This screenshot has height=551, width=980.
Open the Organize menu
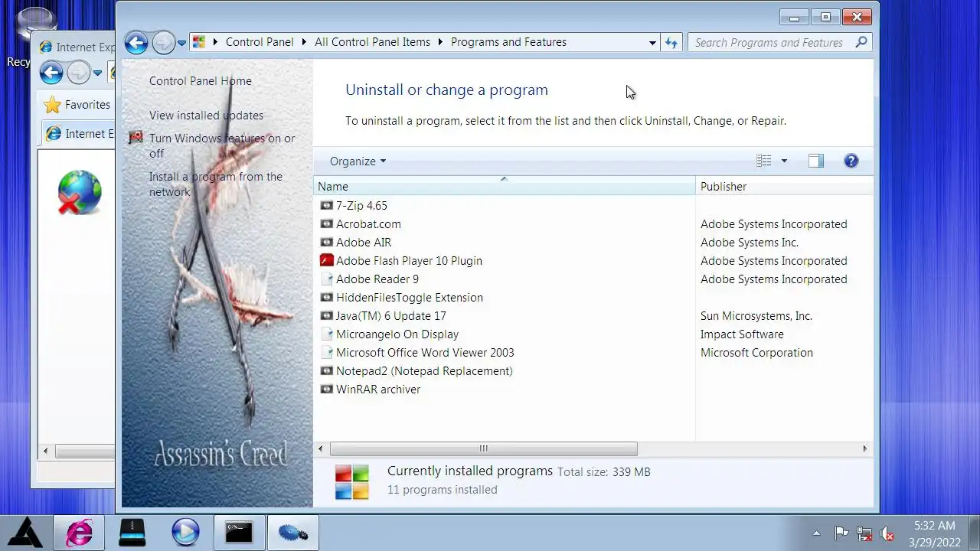click(x=358, y=161)
